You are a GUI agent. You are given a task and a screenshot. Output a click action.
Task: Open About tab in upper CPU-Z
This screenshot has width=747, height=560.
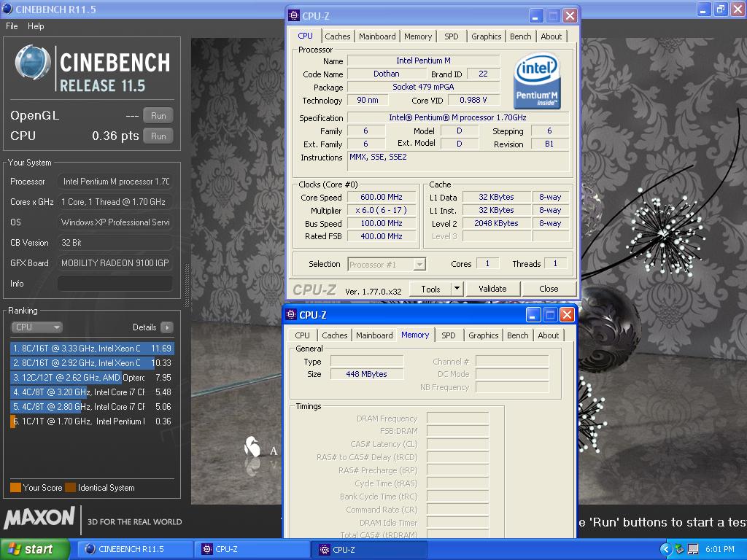(x=551, y=36)
